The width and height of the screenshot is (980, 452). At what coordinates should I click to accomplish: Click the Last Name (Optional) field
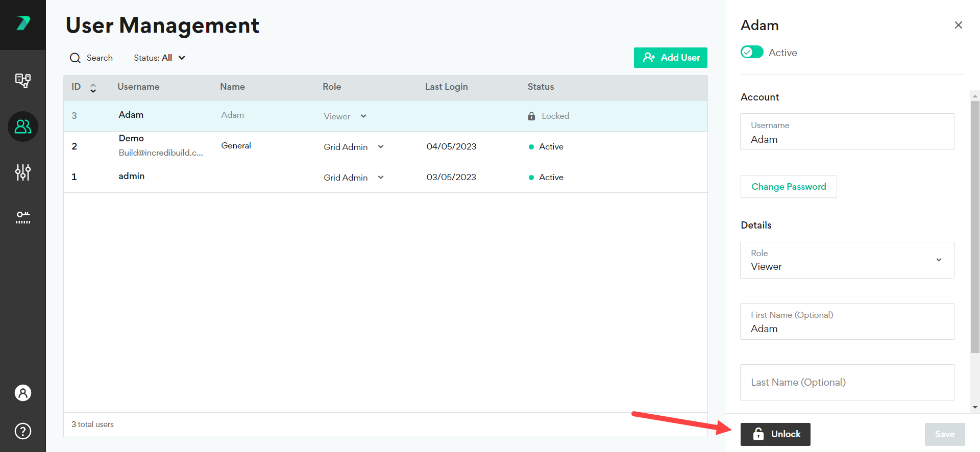click(x=847, y=383)
